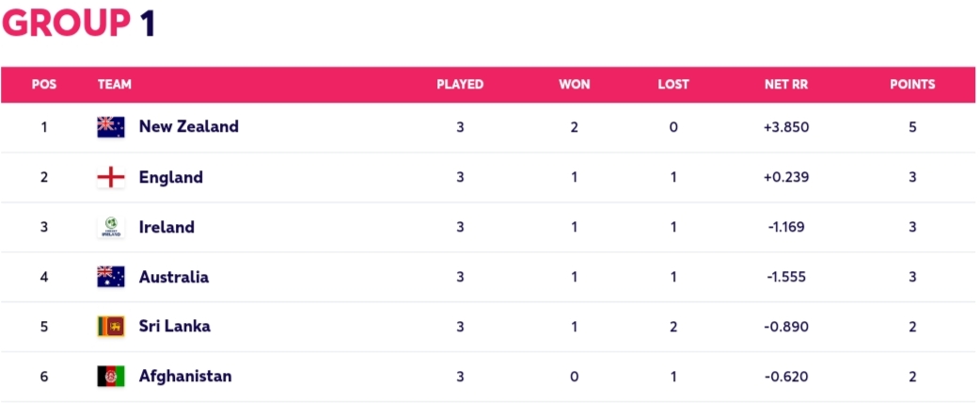Click the GROUP 1 heading
This screenshot has width=980, height=403.
tap(79, 24)
